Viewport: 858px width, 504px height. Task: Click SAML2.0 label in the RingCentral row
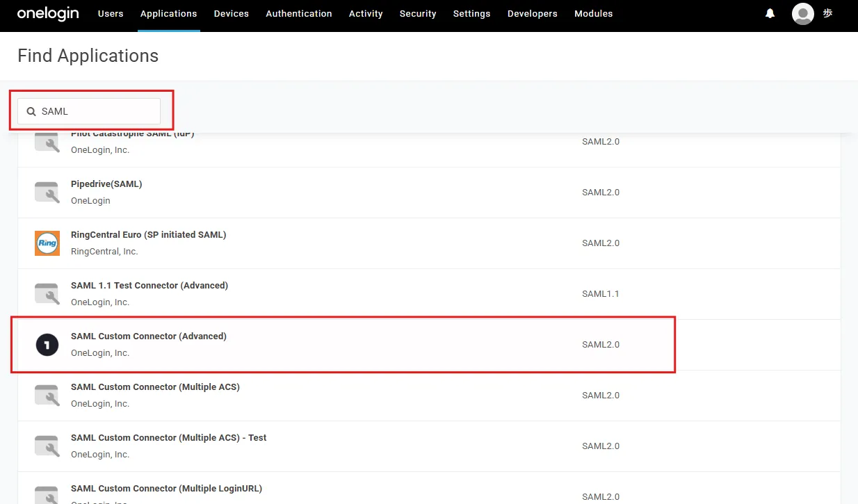tap(601, 243)
